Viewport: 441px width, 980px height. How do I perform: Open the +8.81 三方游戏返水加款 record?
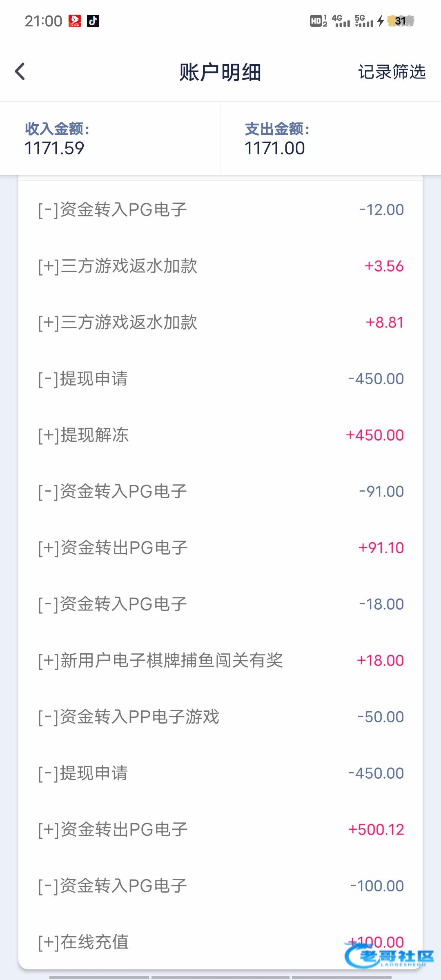(x=220, y=323)
